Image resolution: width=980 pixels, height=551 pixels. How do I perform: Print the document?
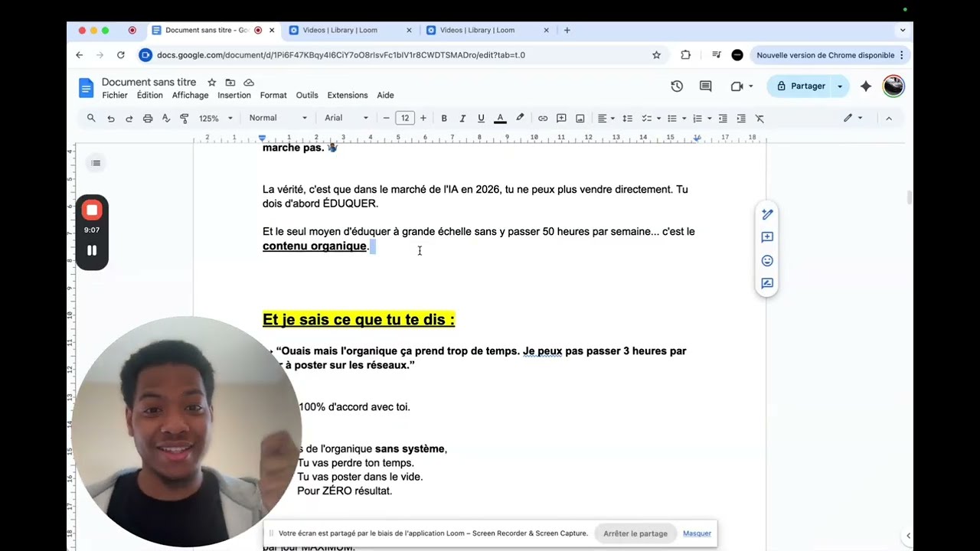148,118
